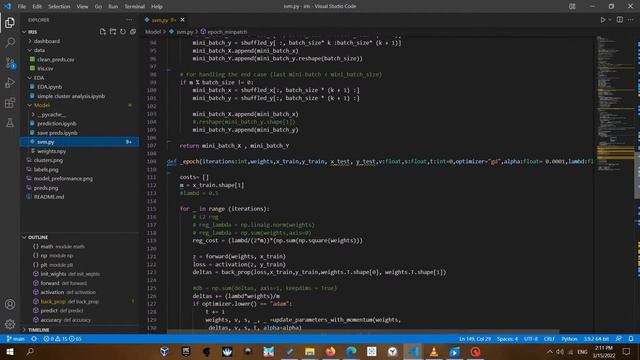Open Windows Start menu
The width and height of the screenshot is (640, 360).
(x=10, y=351)
